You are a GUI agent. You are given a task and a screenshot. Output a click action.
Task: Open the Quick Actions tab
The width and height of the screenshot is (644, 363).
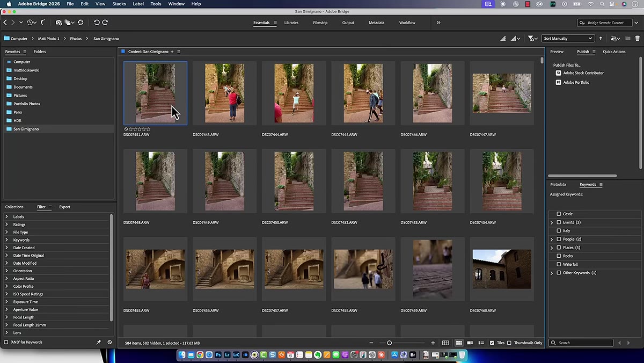[x=614, y=52]
